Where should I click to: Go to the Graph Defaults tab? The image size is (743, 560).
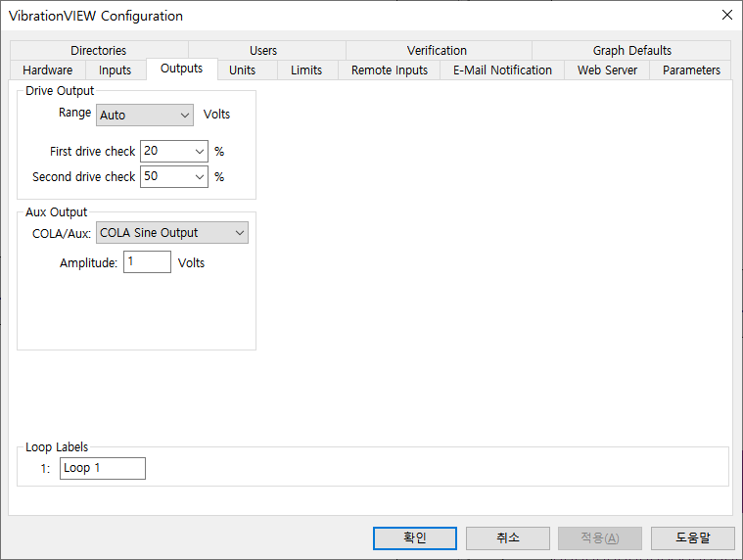[x=631, y=50]
